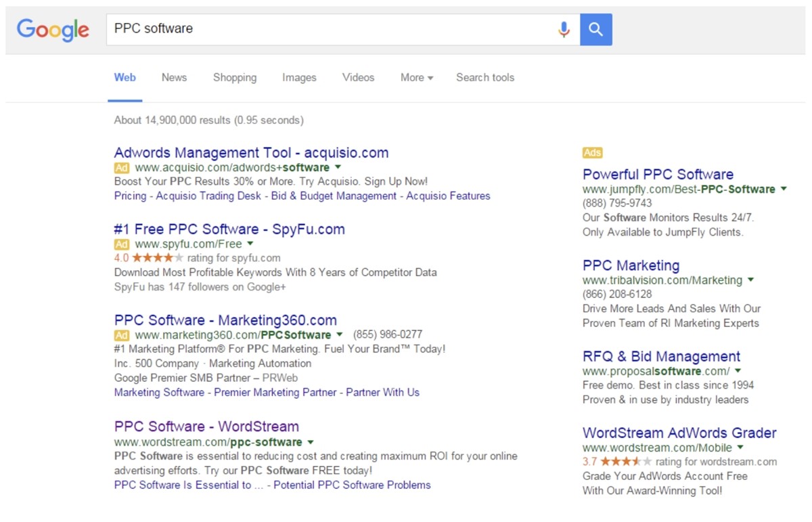Open Search tools options
Viewport: 812px width, 522px height.
[484, 78]
